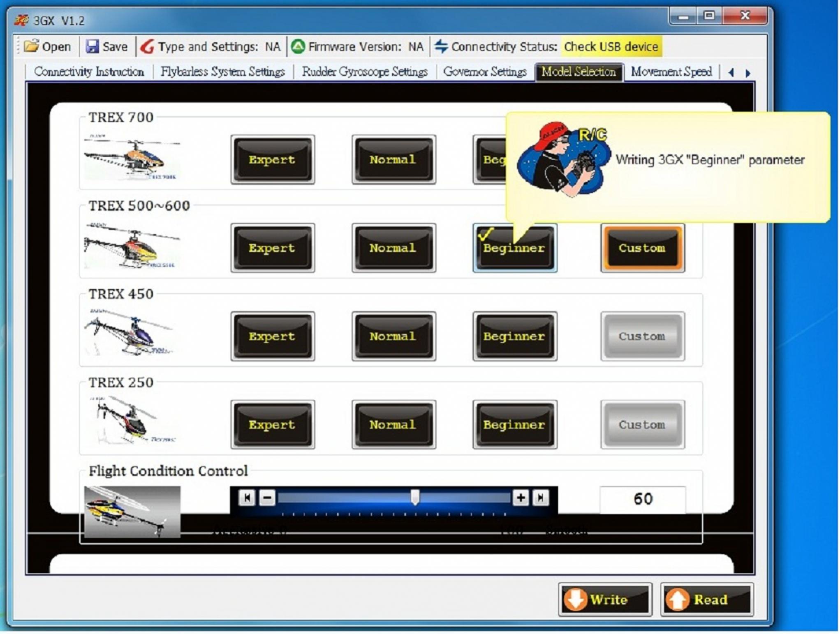Viewport: 840px width, 634px height.
Task: Click the flight condition slider thumb
Action: [x=415, y=497]
